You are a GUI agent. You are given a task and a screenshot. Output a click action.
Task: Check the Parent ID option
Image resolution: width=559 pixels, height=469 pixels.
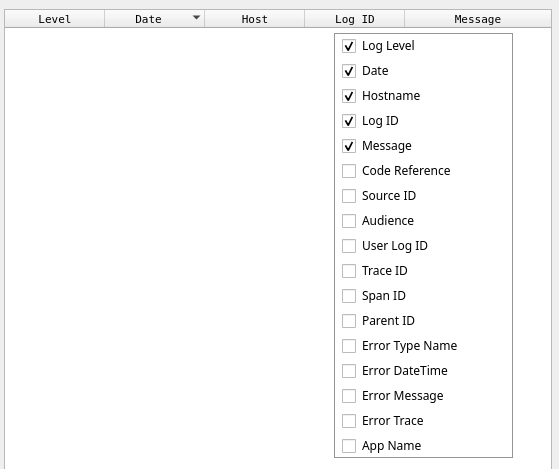(x=349, y=321)
